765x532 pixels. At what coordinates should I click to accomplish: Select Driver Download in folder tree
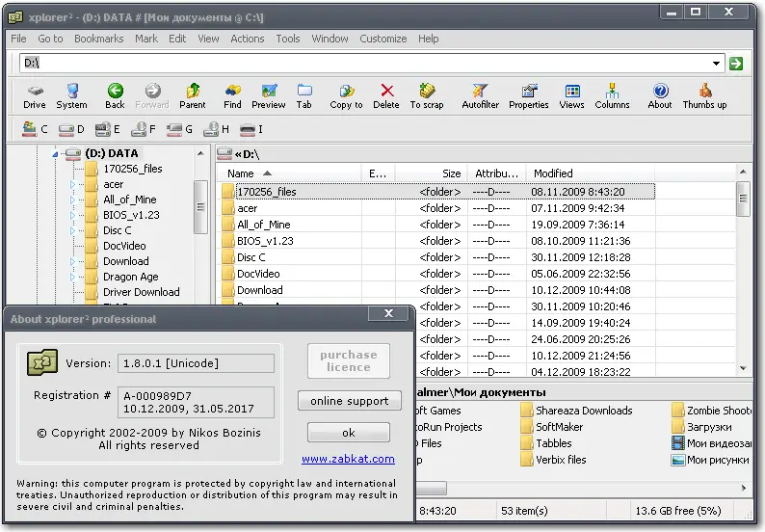click(x=141, y=292)
